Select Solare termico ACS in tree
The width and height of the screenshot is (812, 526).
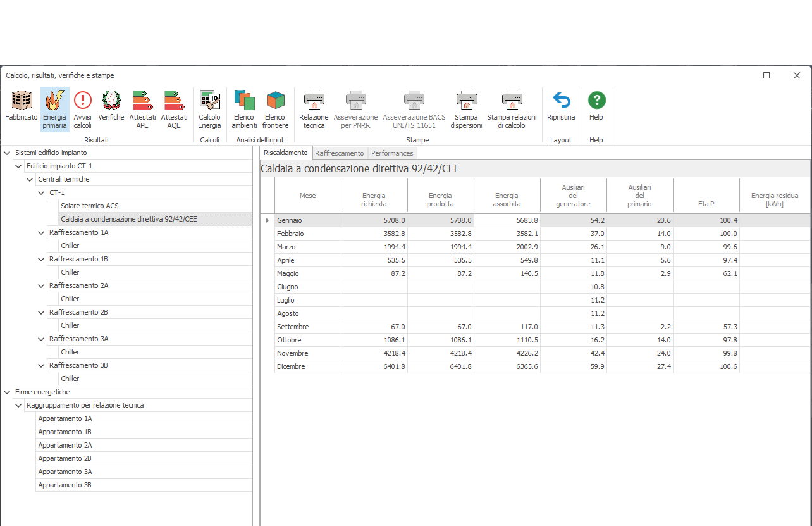[89, 206]
